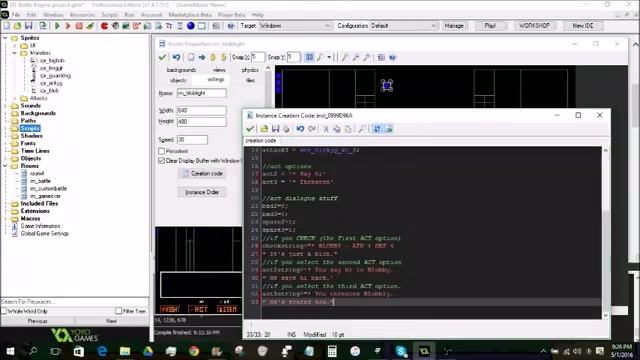The height and width of the screenshot is (360, 640).
Task: Open a project with the folder icon
Action: pyautogui.click(x=17, y=26)
